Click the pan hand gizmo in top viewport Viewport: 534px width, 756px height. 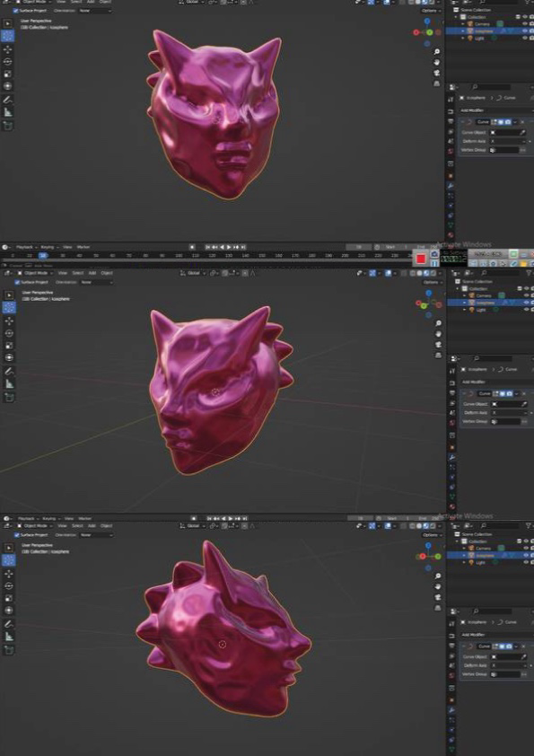coord(437,62)
